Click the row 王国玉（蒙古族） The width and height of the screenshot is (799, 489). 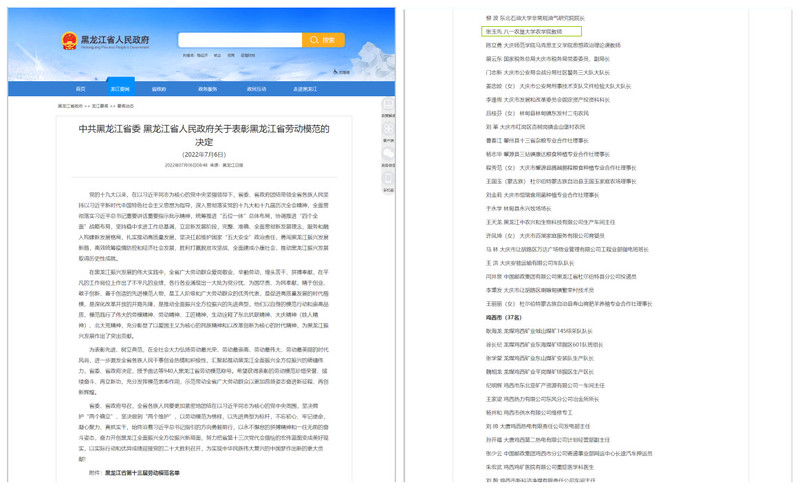coord(561,181)
